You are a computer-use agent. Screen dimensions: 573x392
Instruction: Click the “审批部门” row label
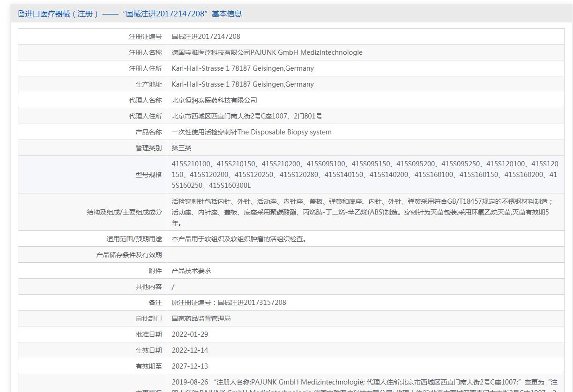pyautogui.click(x=149, y=318)
